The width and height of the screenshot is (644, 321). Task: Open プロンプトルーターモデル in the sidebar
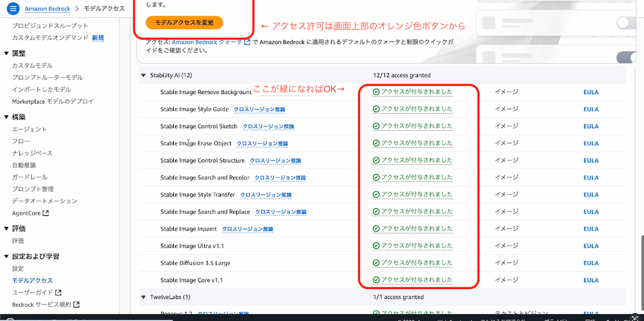47,77
